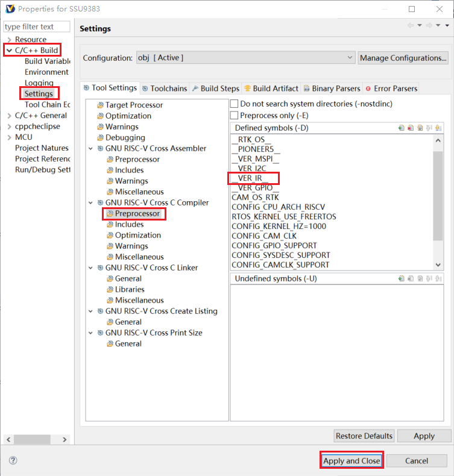
Task: Enable Do not search system directories
Action: click(235, 104)
